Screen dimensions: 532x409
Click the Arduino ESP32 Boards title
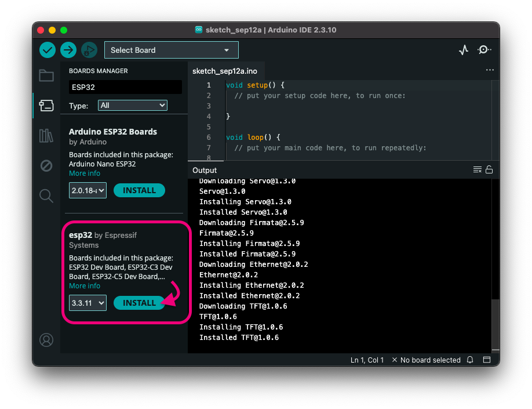[112, 132]
